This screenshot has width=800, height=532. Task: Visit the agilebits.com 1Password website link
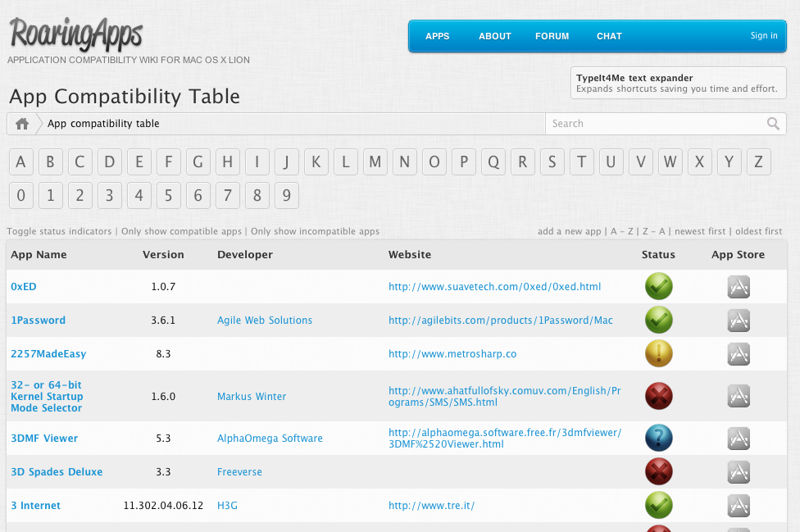(501, 321)
